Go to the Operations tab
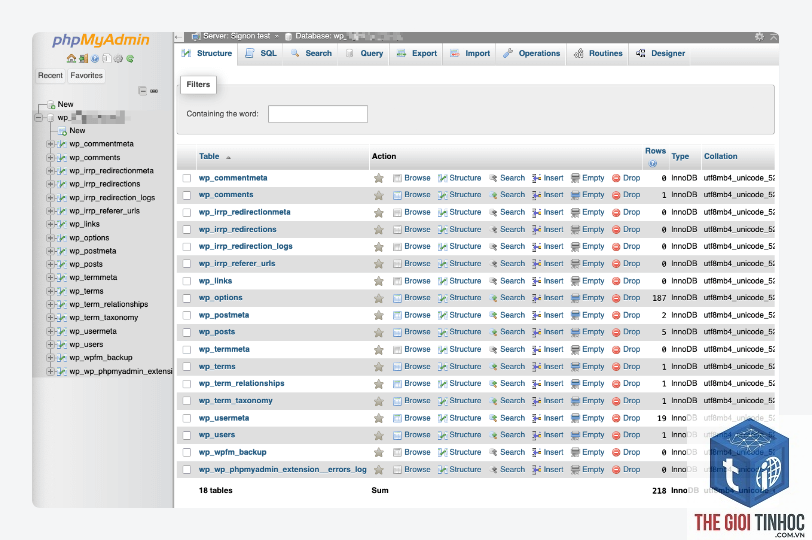The height and width of the screenshot is (540, 812). [532, 53]
